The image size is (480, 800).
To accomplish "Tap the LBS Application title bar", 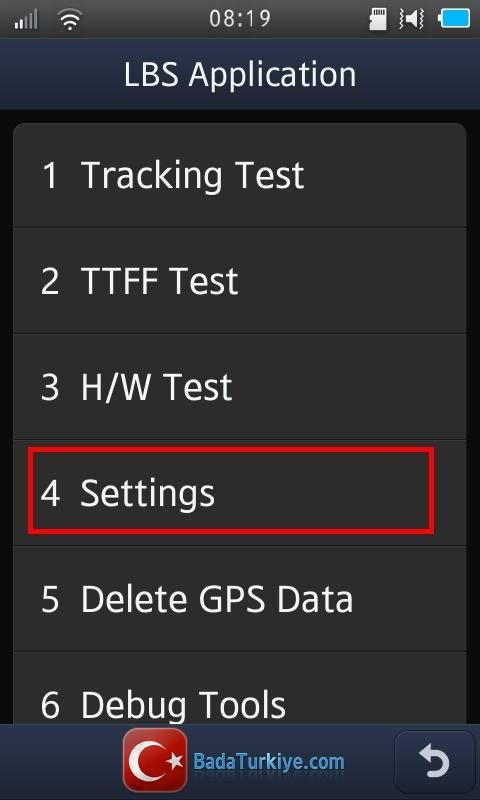I will 240,74.
